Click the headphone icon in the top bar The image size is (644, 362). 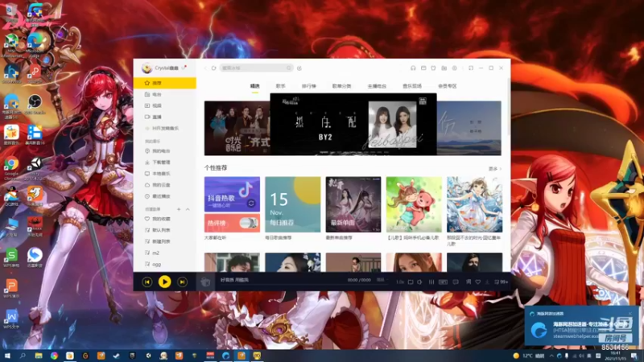[413, 68]
